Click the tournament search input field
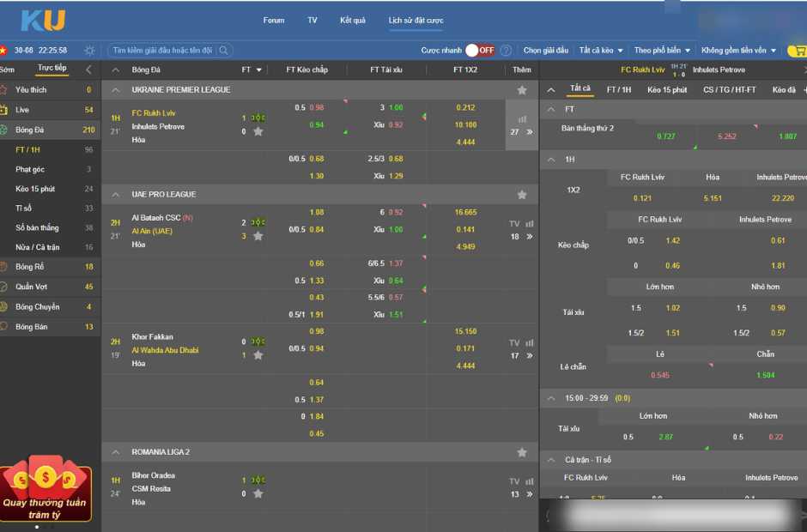This screenshot has width=807, height=532. click(163, 51)
